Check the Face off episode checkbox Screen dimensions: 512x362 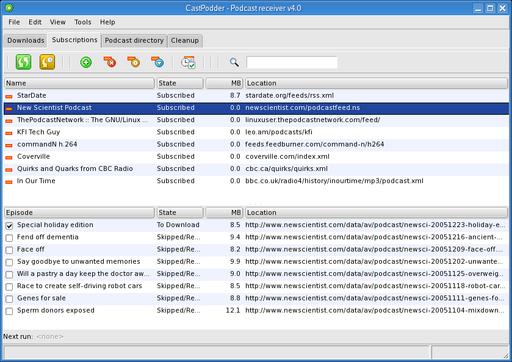click(9, 250)
